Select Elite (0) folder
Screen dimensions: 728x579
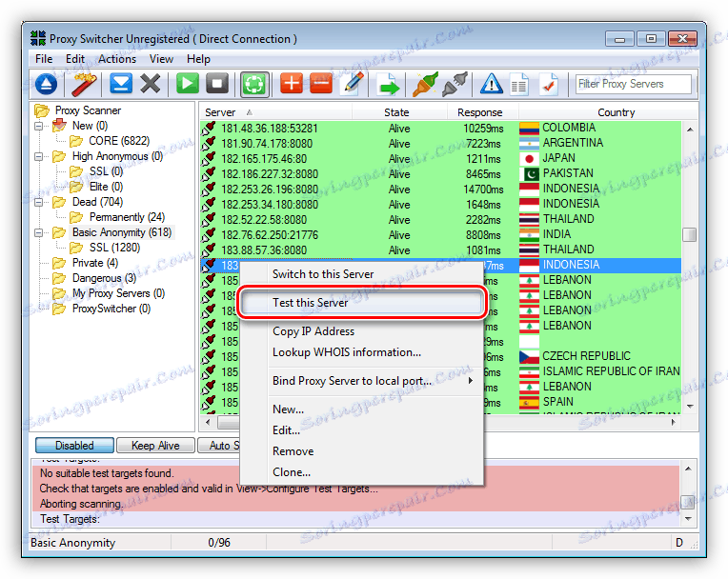click(95, 187)
